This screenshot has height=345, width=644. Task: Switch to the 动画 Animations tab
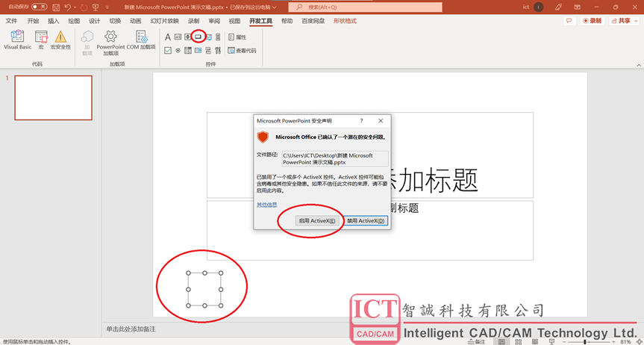pos(136,21)
